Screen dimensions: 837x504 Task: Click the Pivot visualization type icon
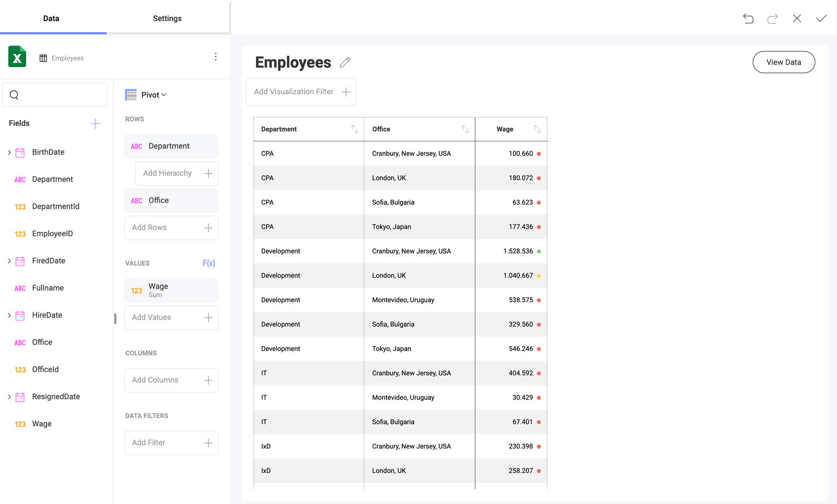pos(131,95)
